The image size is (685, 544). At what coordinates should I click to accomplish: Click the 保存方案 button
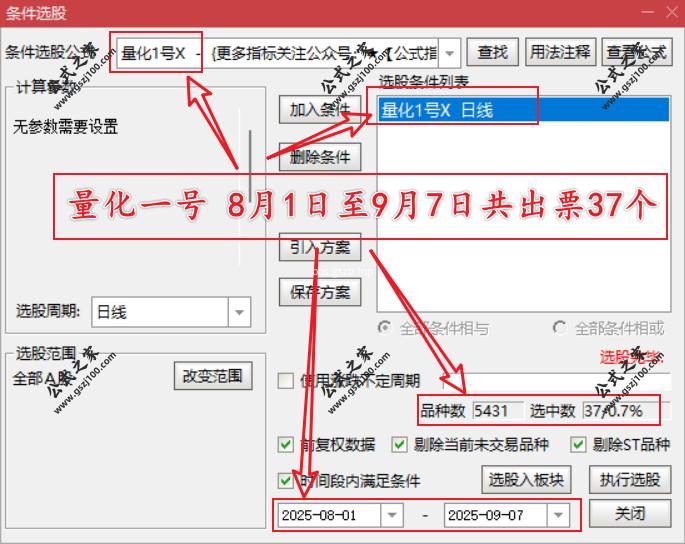tap(320, 292)
